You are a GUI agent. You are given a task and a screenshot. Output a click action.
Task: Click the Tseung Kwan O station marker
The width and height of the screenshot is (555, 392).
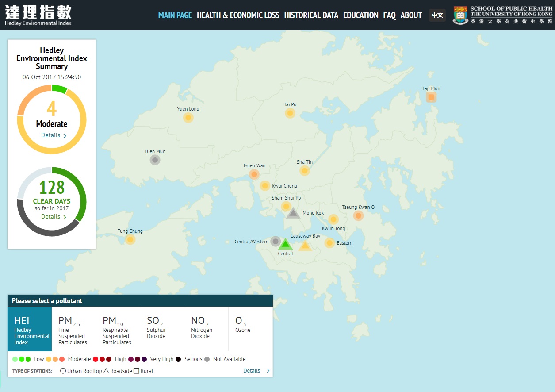359,215
